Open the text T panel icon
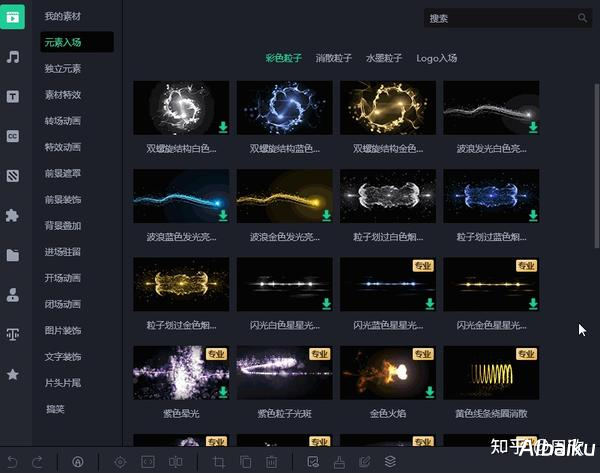This screenshot has height=473, width=600. pyautogui.click(x=13, y=96)
